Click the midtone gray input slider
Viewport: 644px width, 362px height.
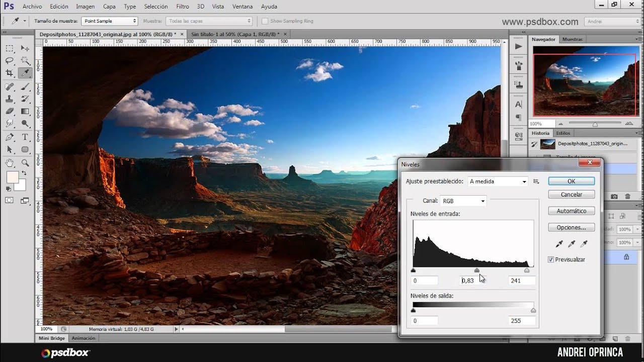(477, 270)
